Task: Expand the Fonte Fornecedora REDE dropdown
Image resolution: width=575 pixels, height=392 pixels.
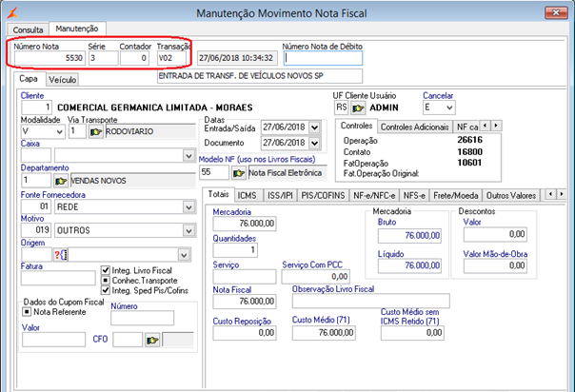Action: pyautogui.click(x=188, y=207)
